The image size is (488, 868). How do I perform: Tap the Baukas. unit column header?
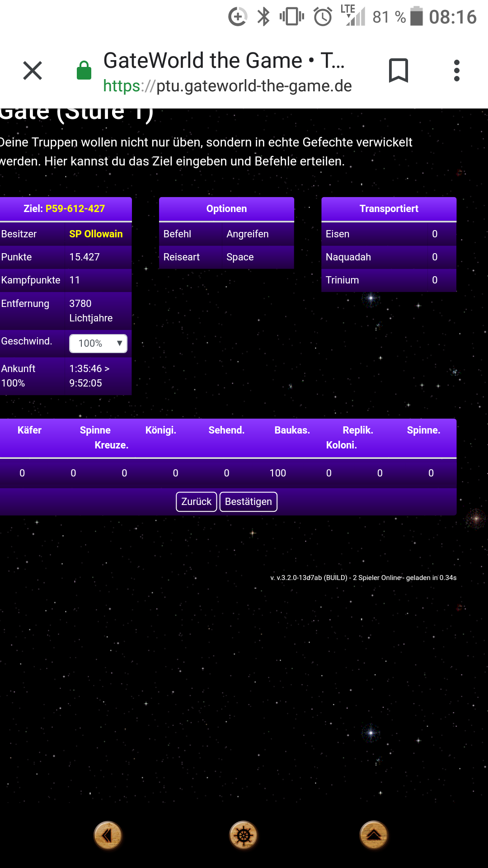[x=292, y=430]
